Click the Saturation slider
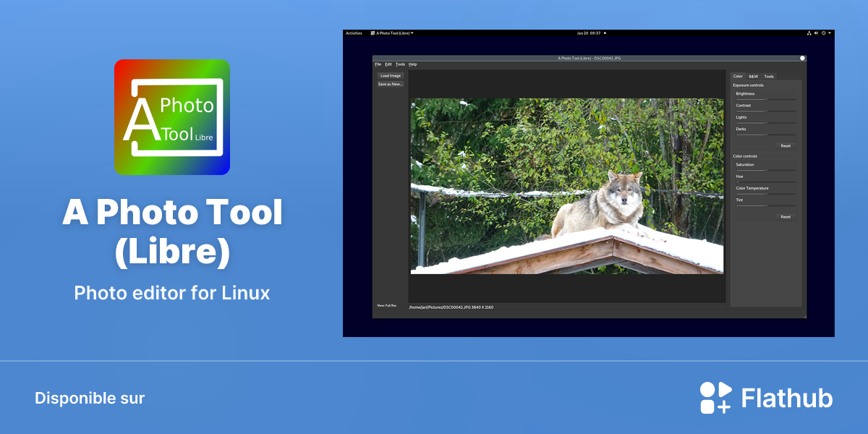 [x=766, y=170]
